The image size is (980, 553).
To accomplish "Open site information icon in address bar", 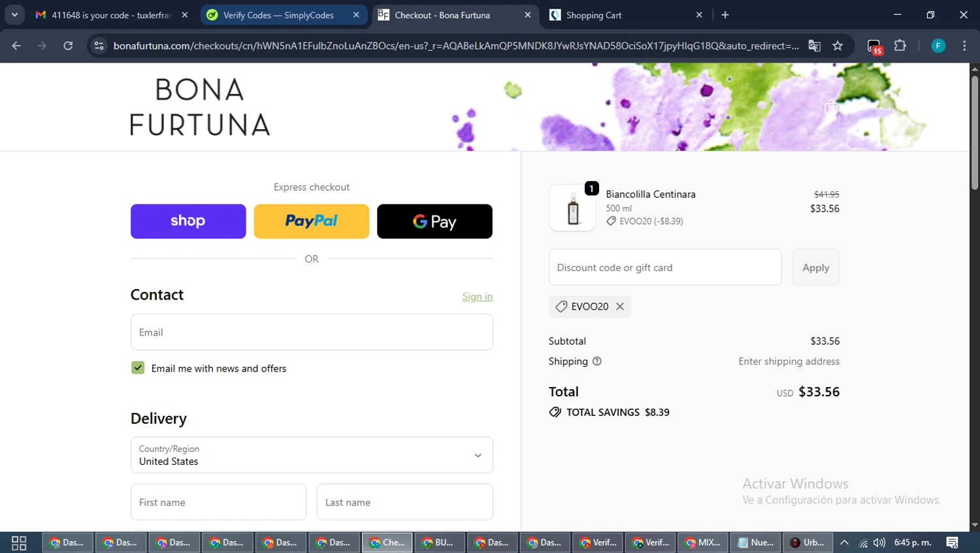I will click(x=99, y=46).
